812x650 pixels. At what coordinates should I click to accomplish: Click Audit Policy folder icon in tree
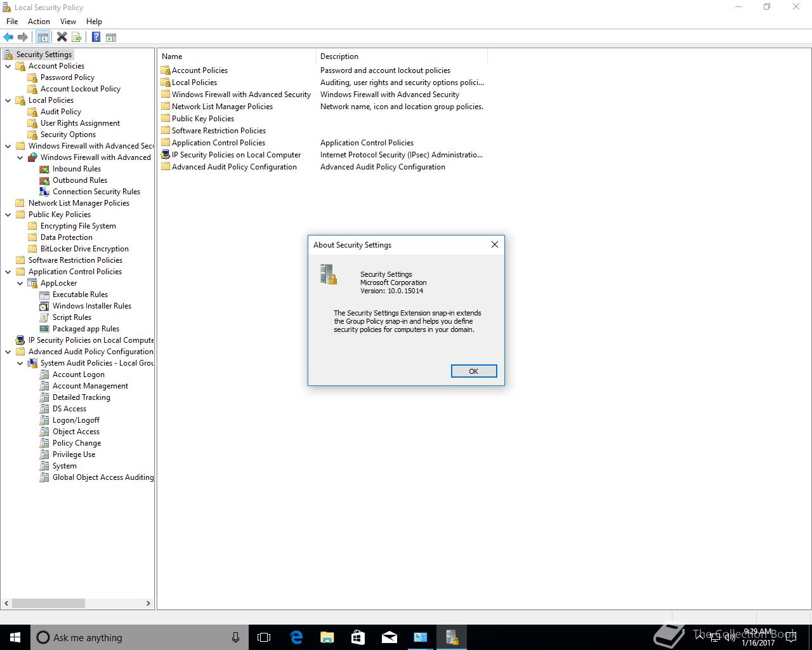32,112
